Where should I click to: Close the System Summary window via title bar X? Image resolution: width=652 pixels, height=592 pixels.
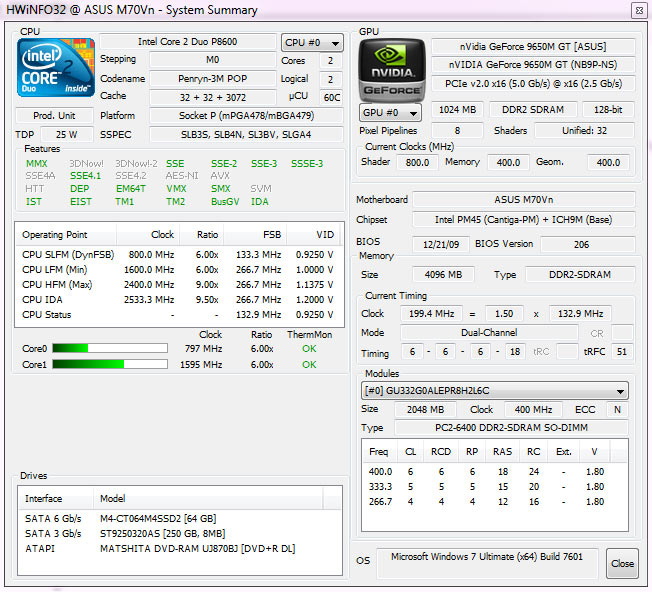(x=636, y=10)
